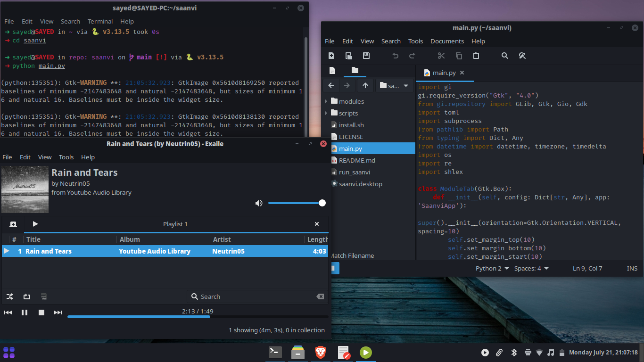Switch side pane to File Browser folder icon
Screen dimensions: 644x362
[355, 71]
